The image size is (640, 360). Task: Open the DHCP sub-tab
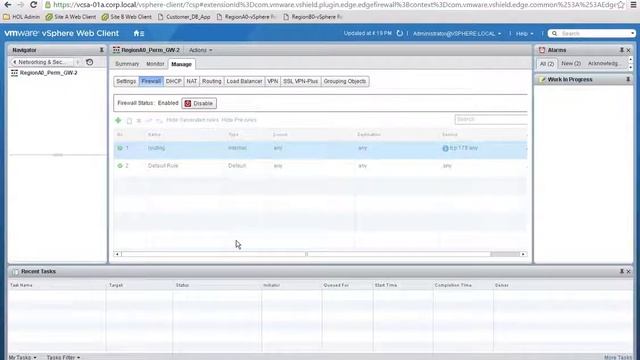173,81
